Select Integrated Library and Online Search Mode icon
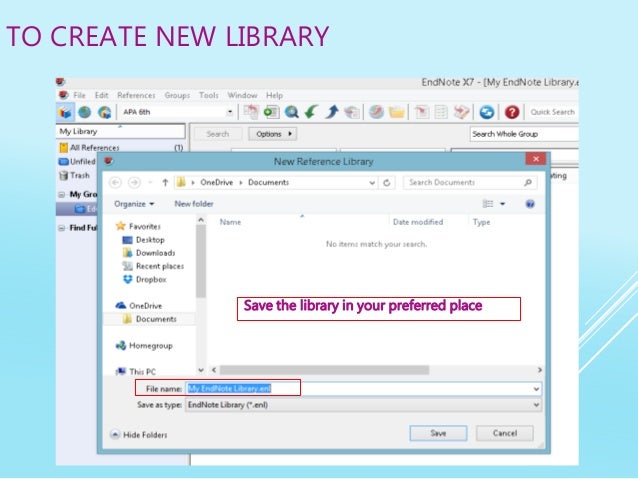The image size is (638, 479). 105,112
